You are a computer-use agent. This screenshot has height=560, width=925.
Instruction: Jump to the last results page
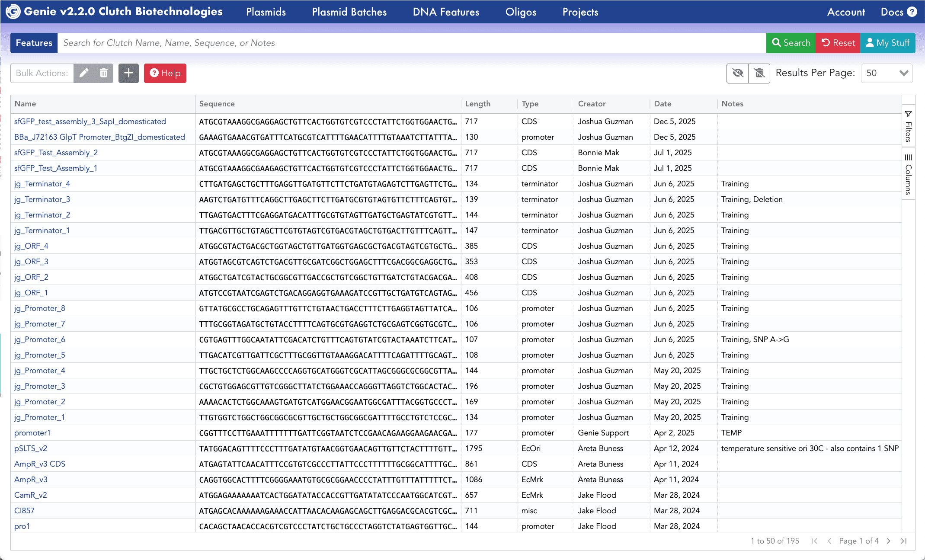click(x=903, y=541)
